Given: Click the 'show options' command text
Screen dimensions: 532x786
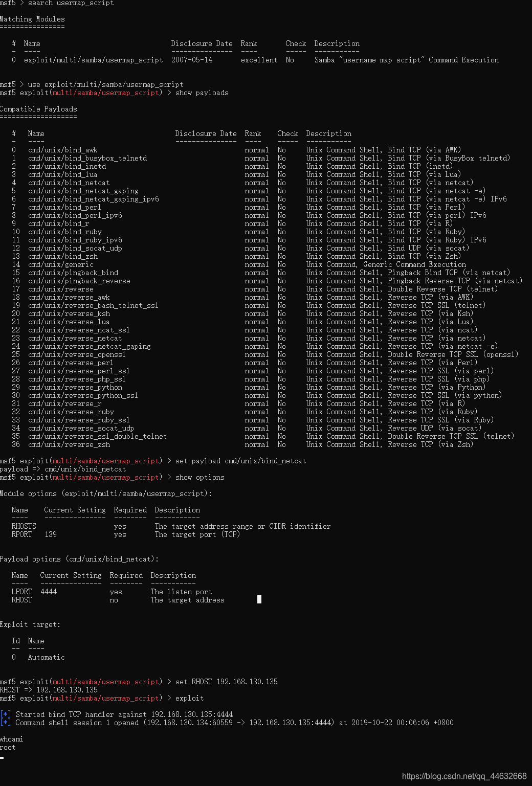Looking at the screenshot, I should tap(199, 477).
